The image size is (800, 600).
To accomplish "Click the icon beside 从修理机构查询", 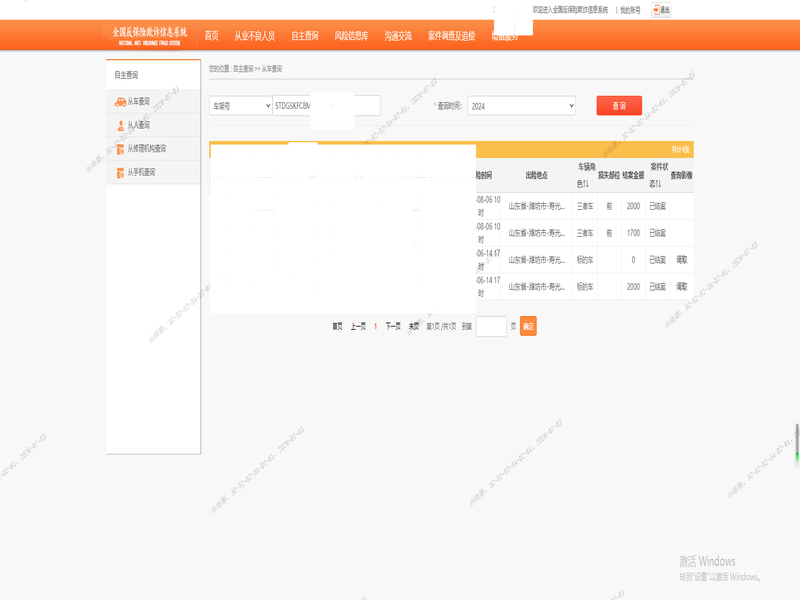I will pyautogui.click(x=120, y=149).
